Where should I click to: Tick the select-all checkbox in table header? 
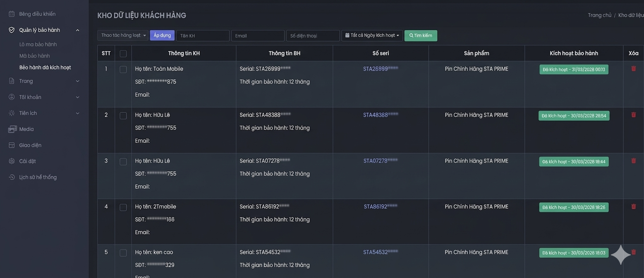click(123, 53)
